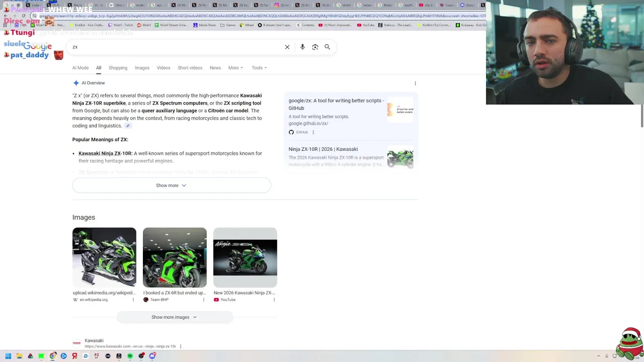Open the YouTube bookmark in bookmarks bar
Viewport: 644px width, 362px height.
366,25
